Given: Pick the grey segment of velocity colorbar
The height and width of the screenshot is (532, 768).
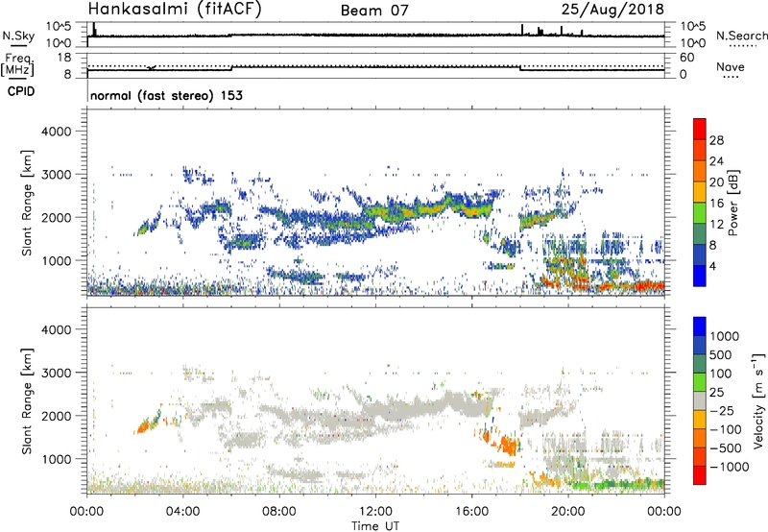Looking at the screenshot, I should pyautogui.click(x=700, y=401).
